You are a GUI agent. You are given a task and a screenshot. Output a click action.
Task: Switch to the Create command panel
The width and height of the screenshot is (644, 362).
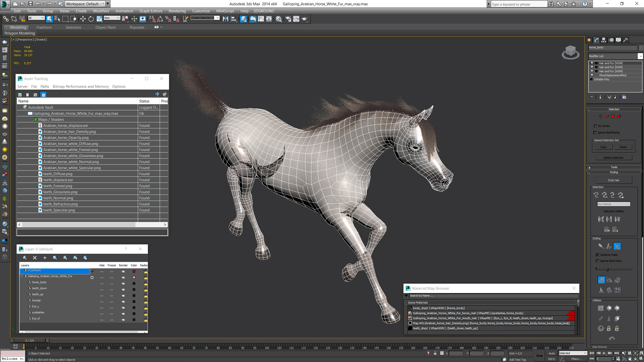click(589, 40)
